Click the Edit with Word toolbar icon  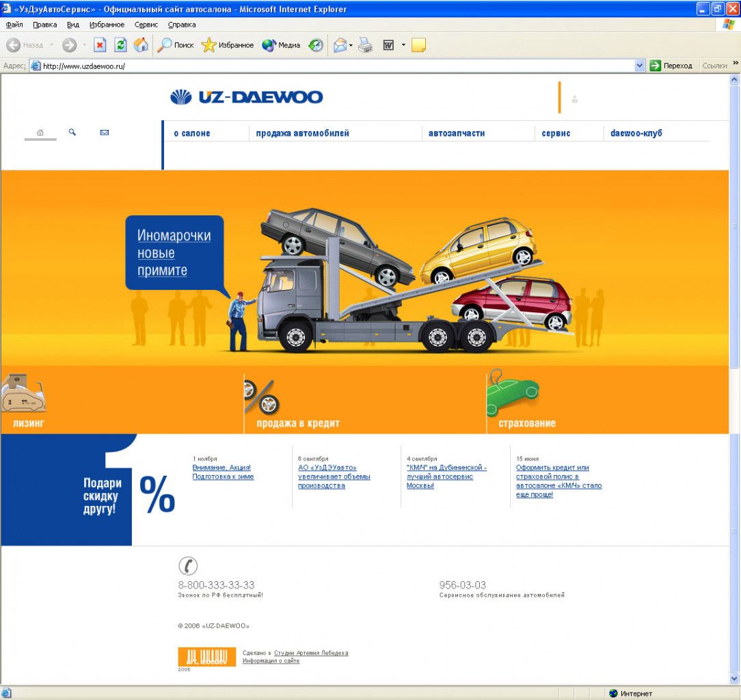tap(388, 45)
